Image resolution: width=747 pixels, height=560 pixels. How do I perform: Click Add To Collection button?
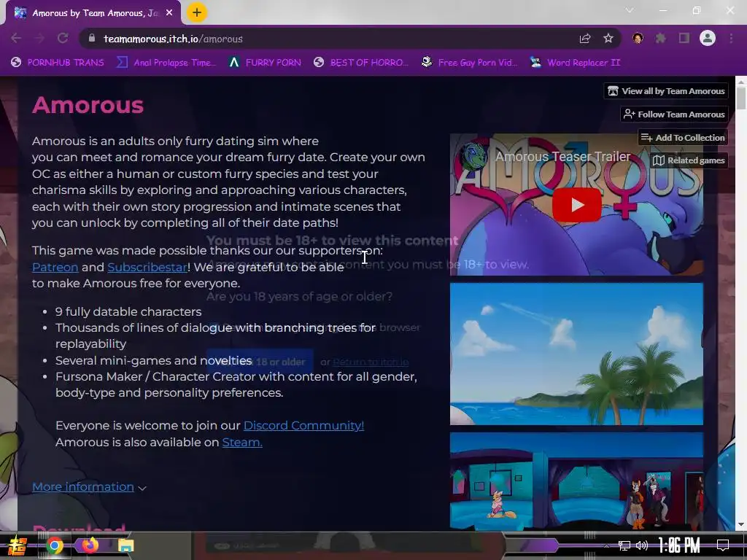[x=683, y=138]
